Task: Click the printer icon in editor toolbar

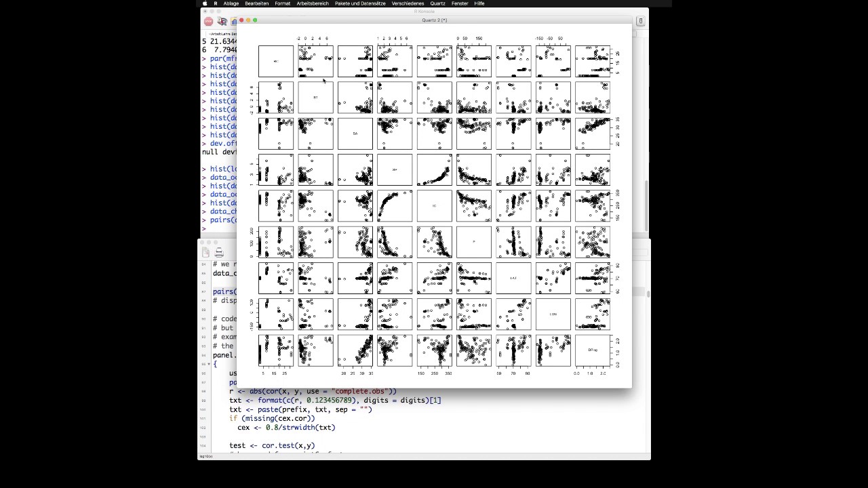Action: click(x=219, y=252)
